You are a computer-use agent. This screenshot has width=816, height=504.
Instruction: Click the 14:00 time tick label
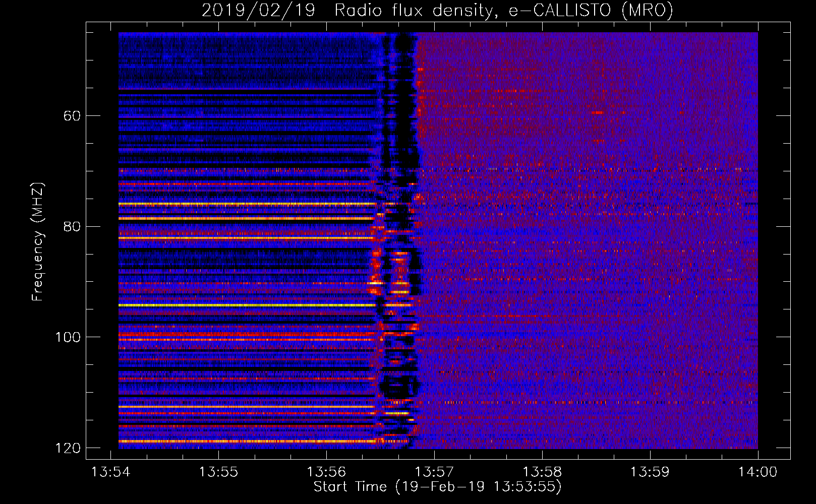point(758,472)
